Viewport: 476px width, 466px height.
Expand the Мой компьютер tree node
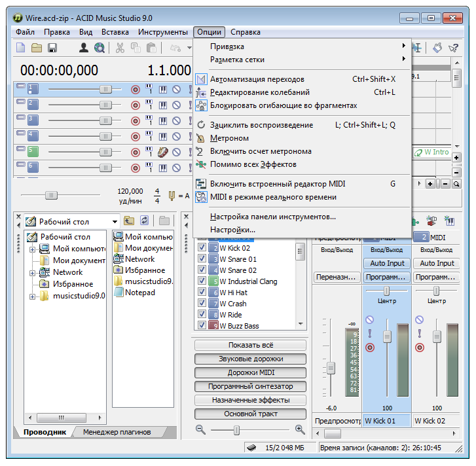[x=32, y=249]
